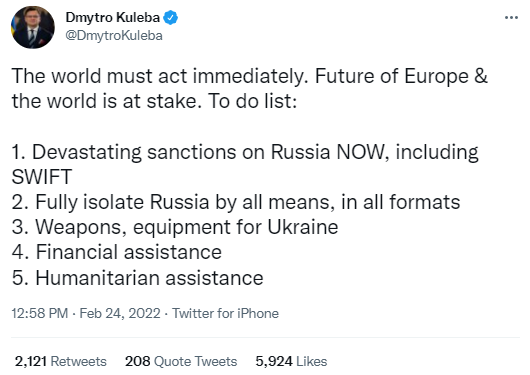This screenshot has height=375, width=530.
Task: View the 208 Quote Tweets
Action: [181, 361]
